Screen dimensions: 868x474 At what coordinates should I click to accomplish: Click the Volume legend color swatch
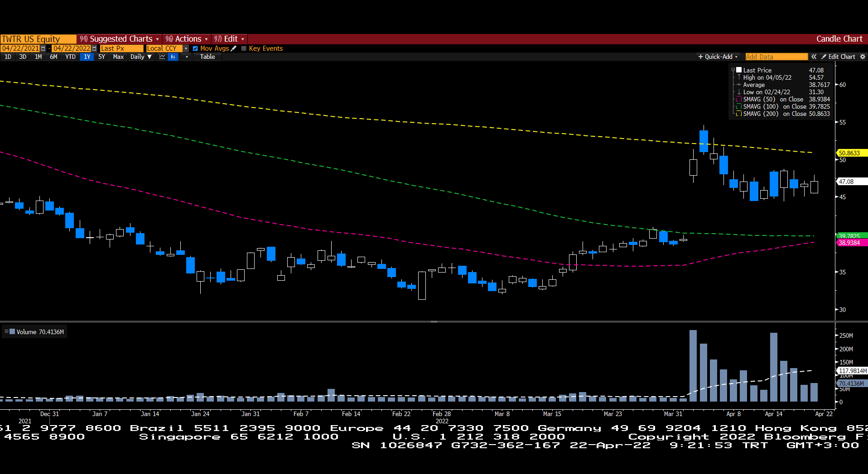[12, 331]
